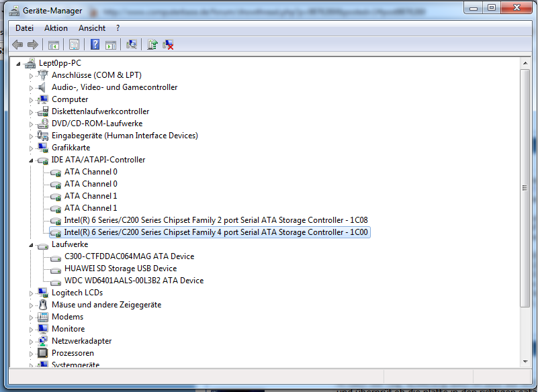Select HUAWEI SD Storage USB Device
Viewport: 538px width, 392px height.
coord(120,268)
